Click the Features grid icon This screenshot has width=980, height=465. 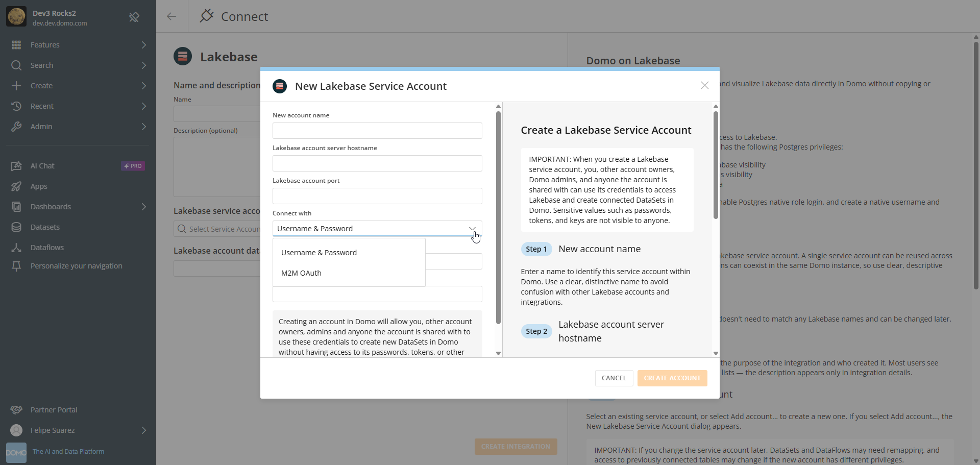(x=16, y=45)
